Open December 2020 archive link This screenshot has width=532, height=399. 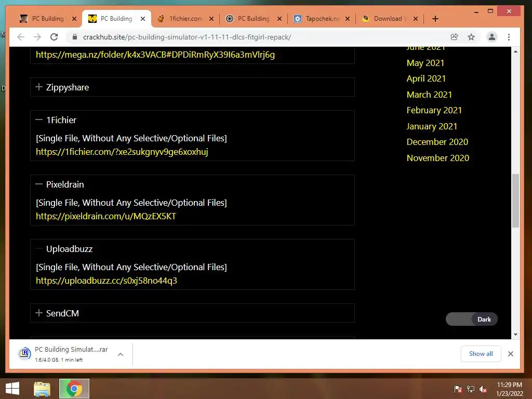pos(437,142)
